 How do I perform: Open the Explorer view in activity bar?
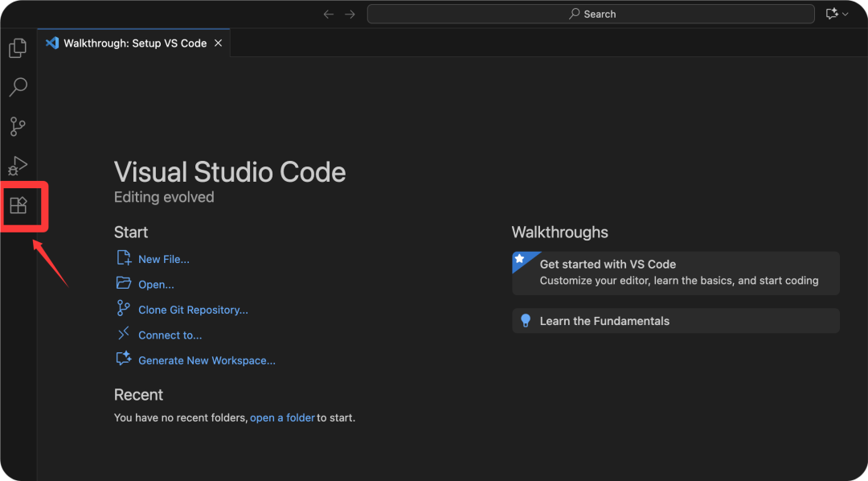click(x=18, y=48)
